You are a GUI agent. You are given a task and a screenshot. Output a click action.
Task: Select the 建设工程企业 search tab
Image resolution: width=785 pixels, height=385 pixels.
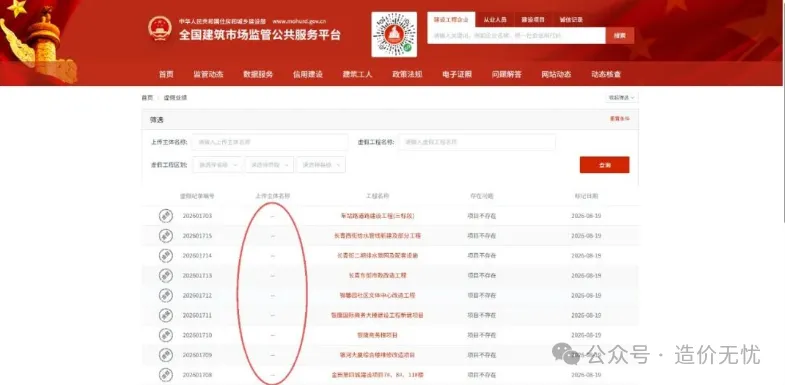click(x=451, y=20)
